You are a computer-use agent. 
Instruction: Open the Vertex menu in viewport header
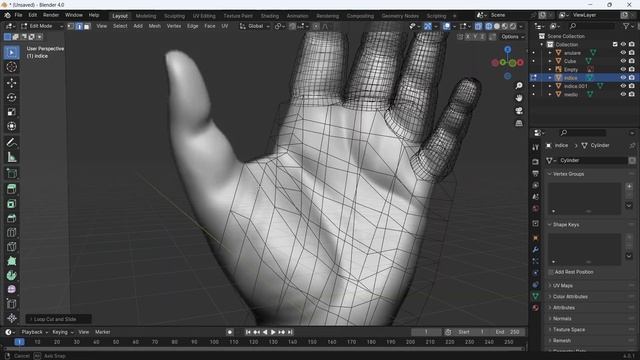(174, 26)
